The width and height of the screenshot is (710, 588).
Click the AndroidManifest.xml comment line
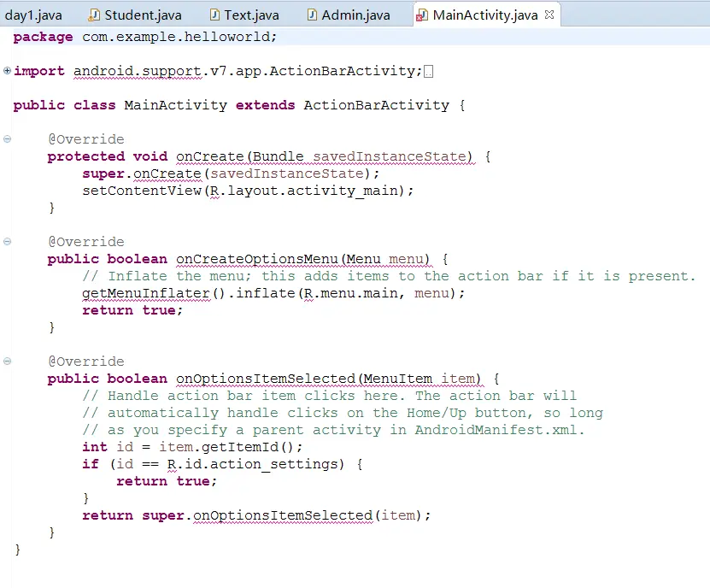click(333, 430)
